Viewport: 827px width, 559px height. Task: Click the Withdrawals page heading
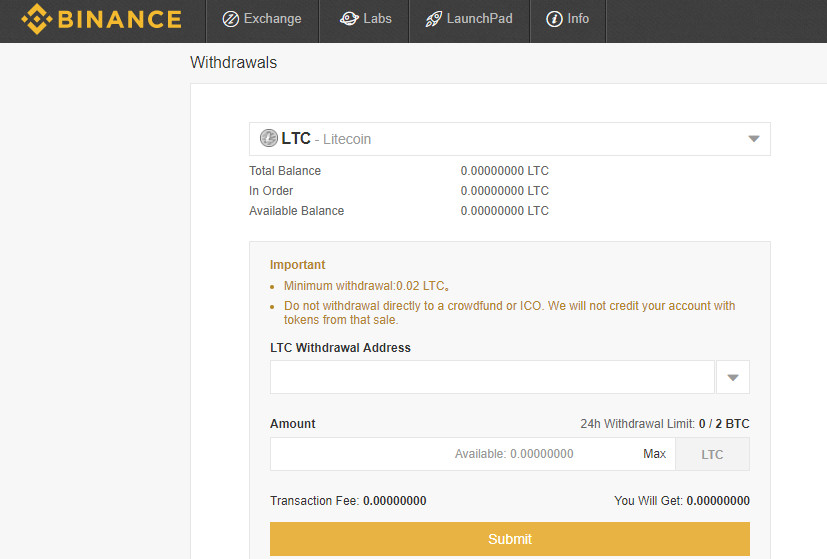tap(233, 62)
